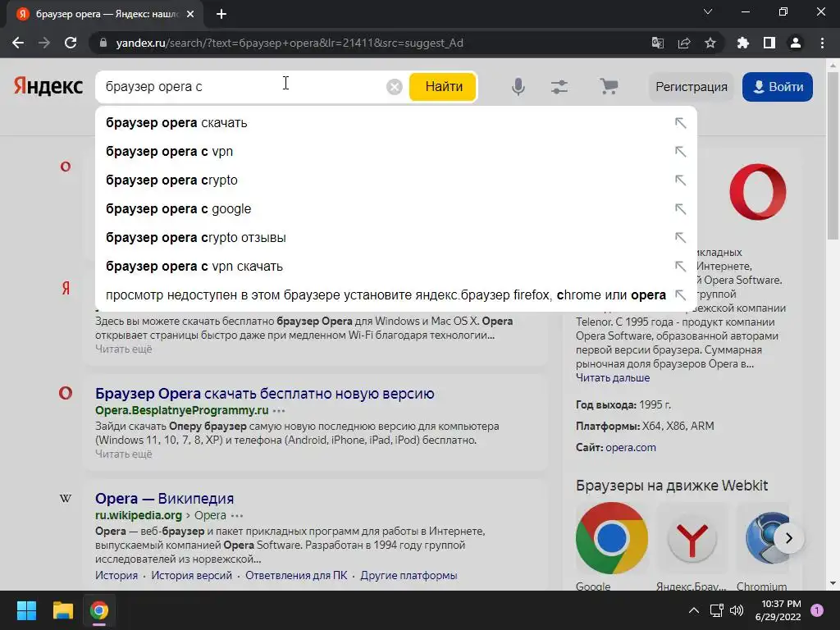The height and width of the screenshot is (630, 840).
Task: Expand 'Читать дальше' in Opera info panel
Action: [x=613, y=377]
